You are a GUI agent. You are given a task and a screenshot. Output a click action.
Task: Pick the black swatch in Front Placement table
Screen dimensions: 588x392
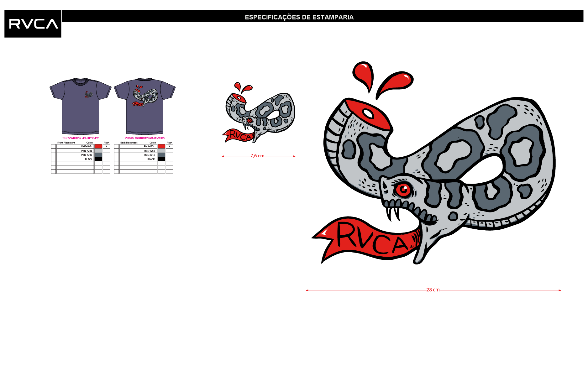click(x=98, y=159)
